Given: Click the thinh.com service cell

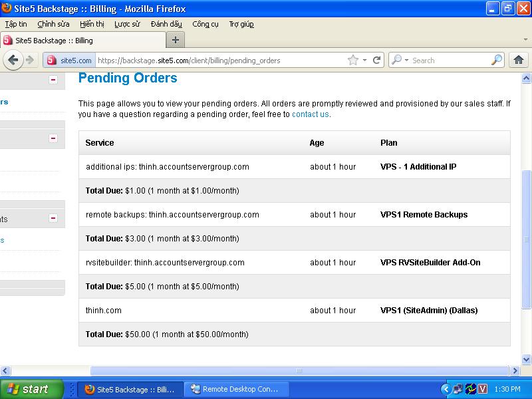Looking at the screenshot, I should 104,310.
